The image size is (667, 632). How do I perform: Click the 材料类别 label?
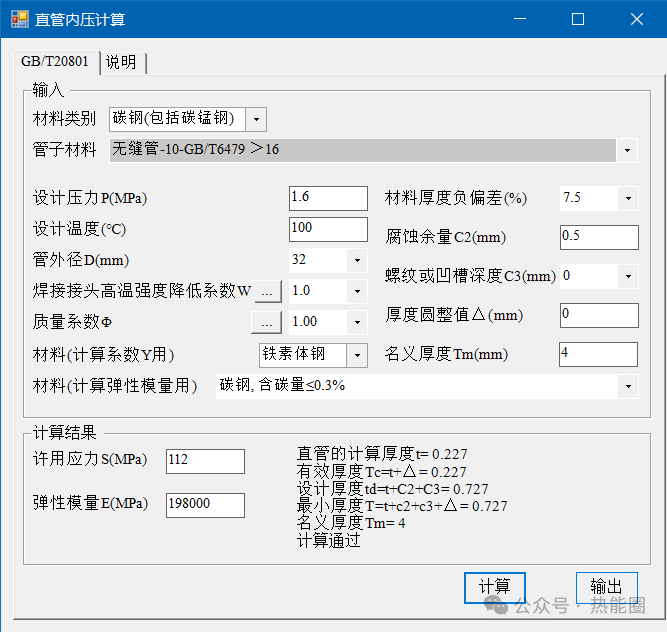[x=64, y=119]
